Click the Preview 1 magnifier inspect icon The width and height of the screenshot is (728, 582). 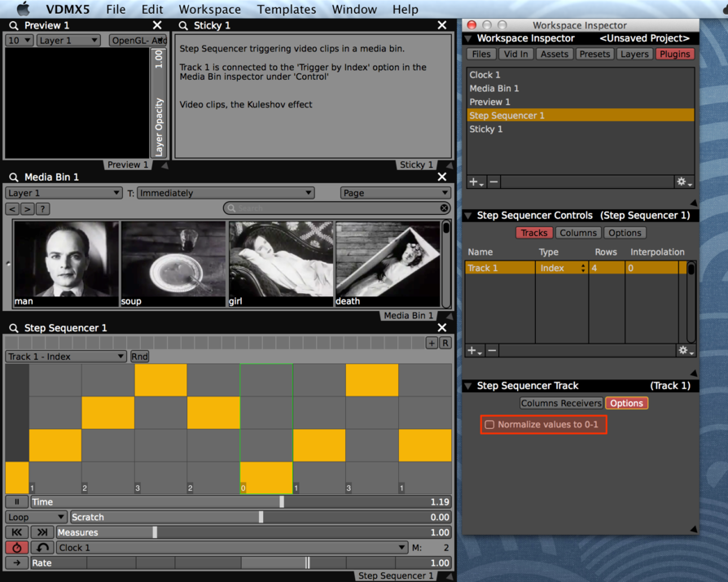(x=14, y=25)
